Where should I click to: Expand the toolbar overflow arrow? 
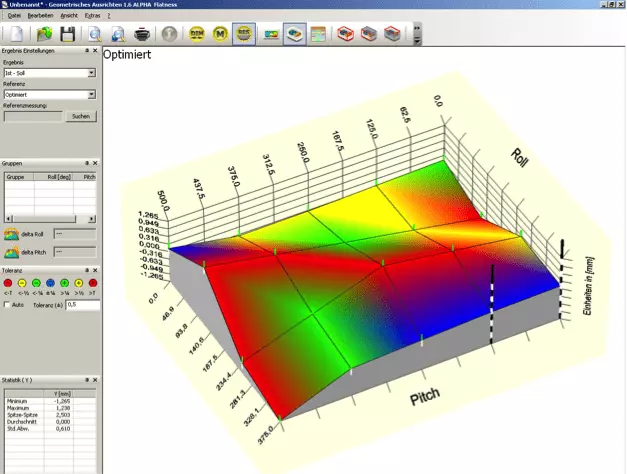pyautogui.click(x=417, y=36)
